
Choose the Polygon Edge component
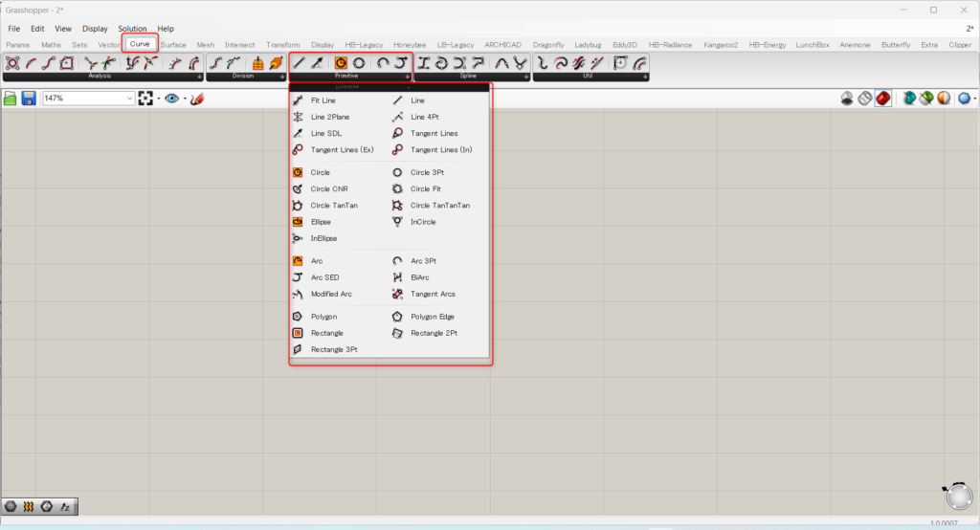point(432,317)
